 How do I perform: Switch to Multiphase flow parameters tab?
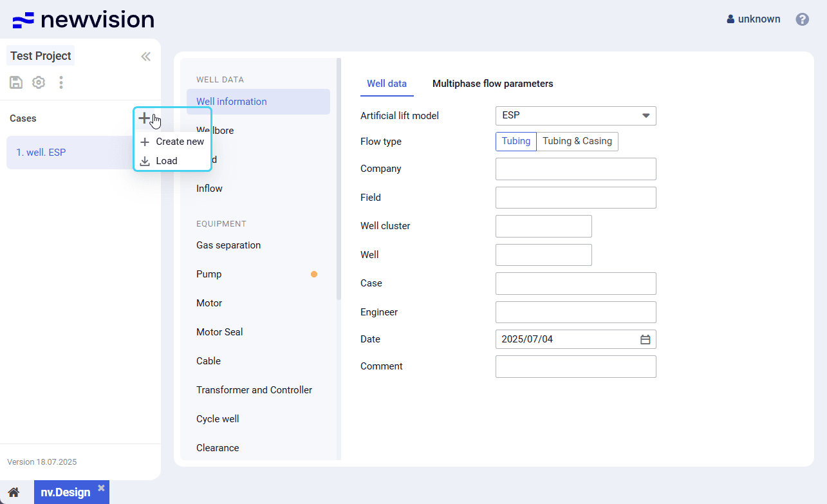(492, 84)
